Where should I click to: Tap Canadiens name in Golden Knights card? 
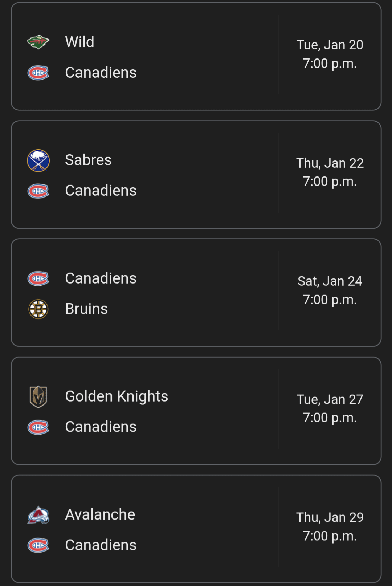101,427
